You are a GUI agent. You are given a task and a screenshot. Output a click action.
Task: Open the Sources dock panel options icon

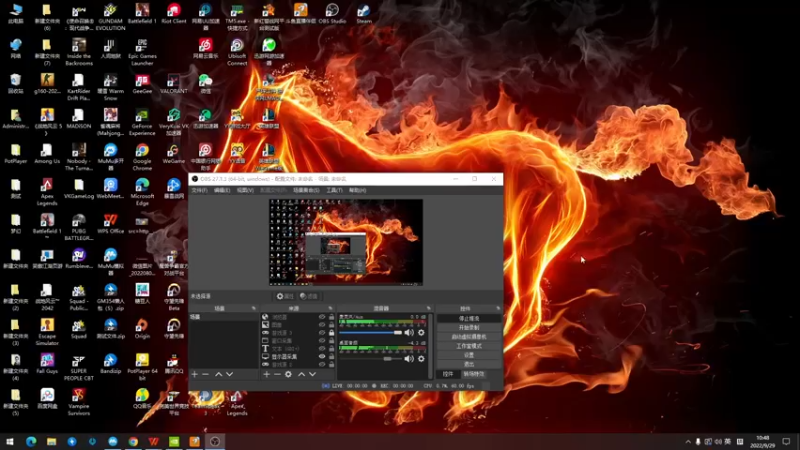click(x=332, y=308)
